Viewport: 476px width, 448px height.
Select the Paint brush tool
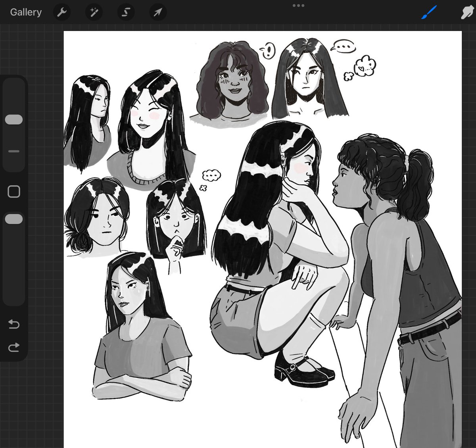click(x=429, y=13)
